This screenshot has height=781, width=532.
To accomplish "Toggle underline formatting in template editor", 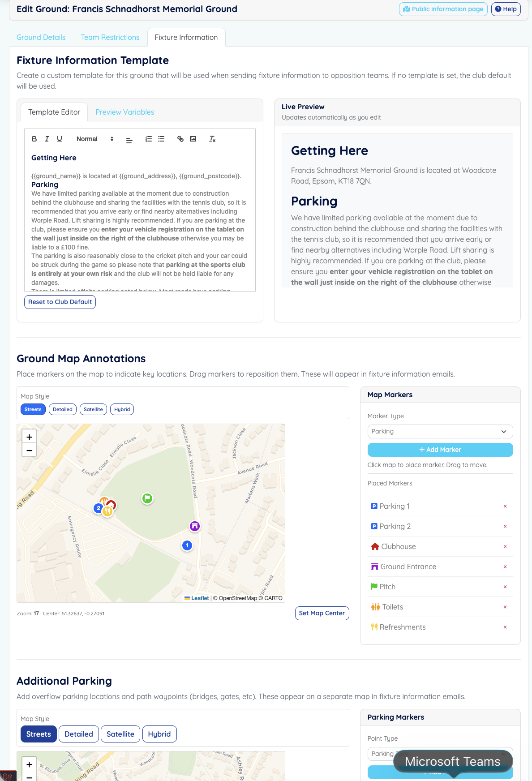I will tap(60, 139).
